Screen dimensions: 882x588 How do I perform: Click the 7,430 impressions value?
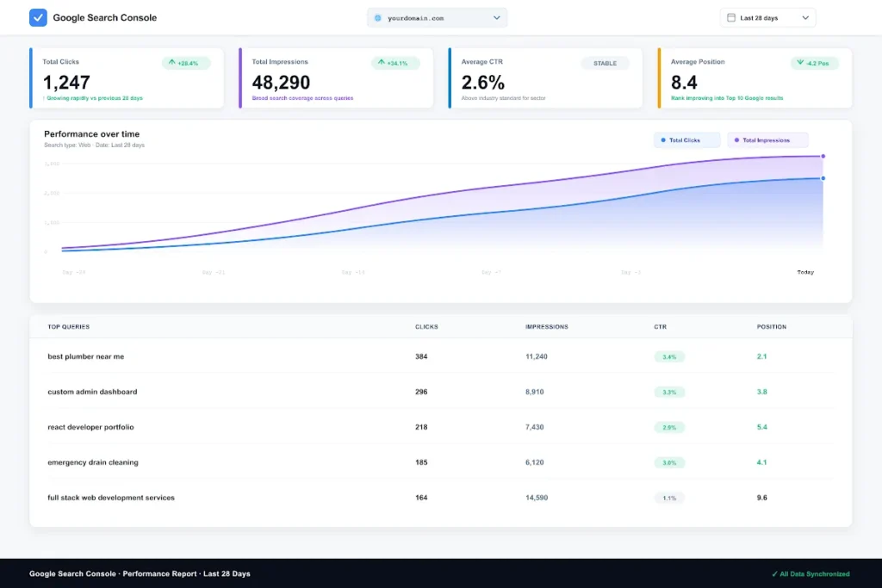click(x=534, y=427)
